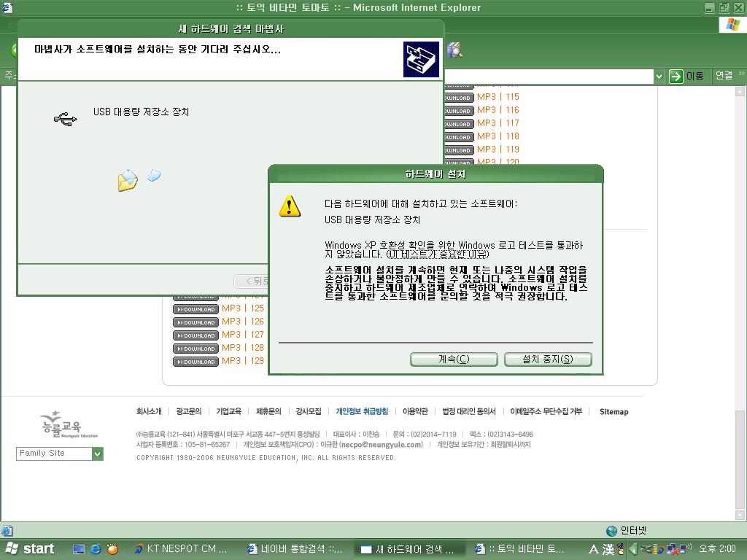
Task: Click the DOWNLOAD icon beside MP3 | 126
Action: pos(195,322)
